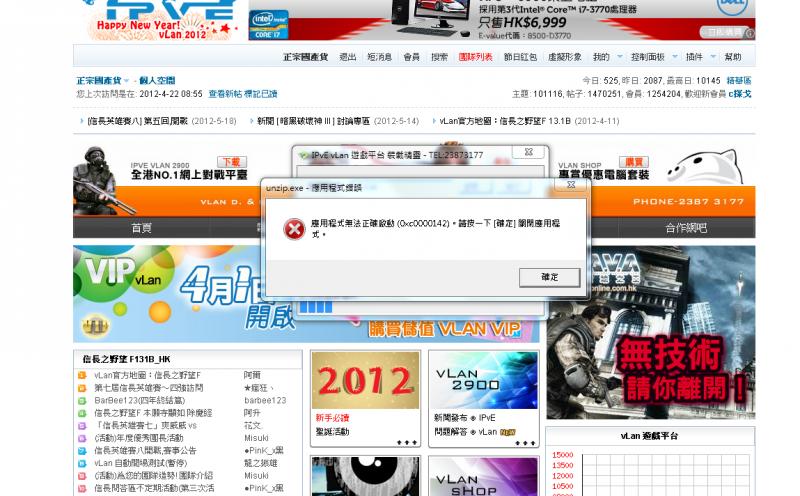Click the Dell logo in the top ad
The width and height of the screenshot is (800, 496).
(x=732, y=6)
